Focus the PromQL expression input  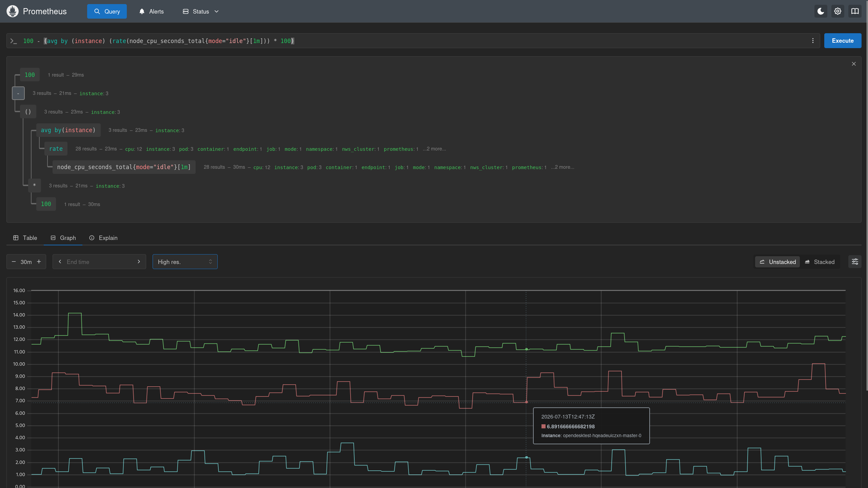point(414,41)
